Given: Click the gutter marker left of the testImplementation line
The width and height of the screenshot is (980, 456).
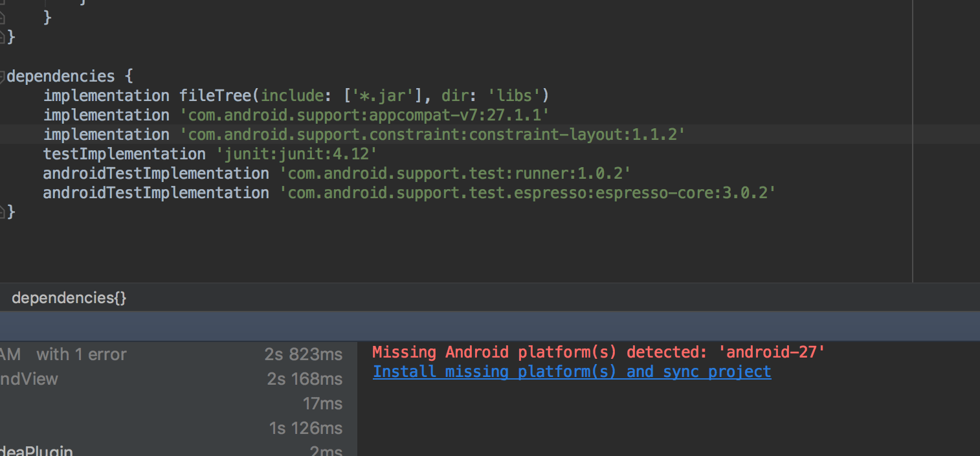Looking at the screenshot, I should 5,154.
